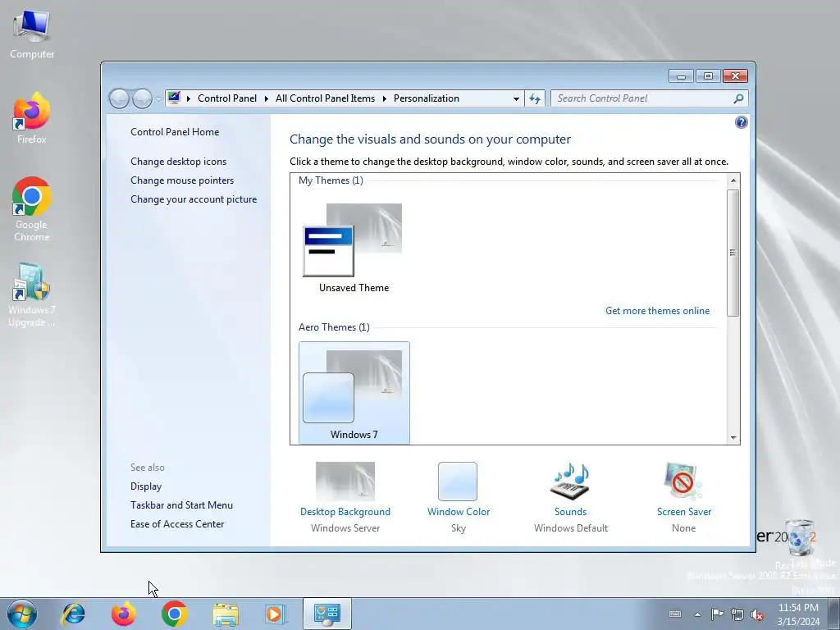Click the Control Panel taskbar button
Viewport: 840px width, 630px height.
326,614
